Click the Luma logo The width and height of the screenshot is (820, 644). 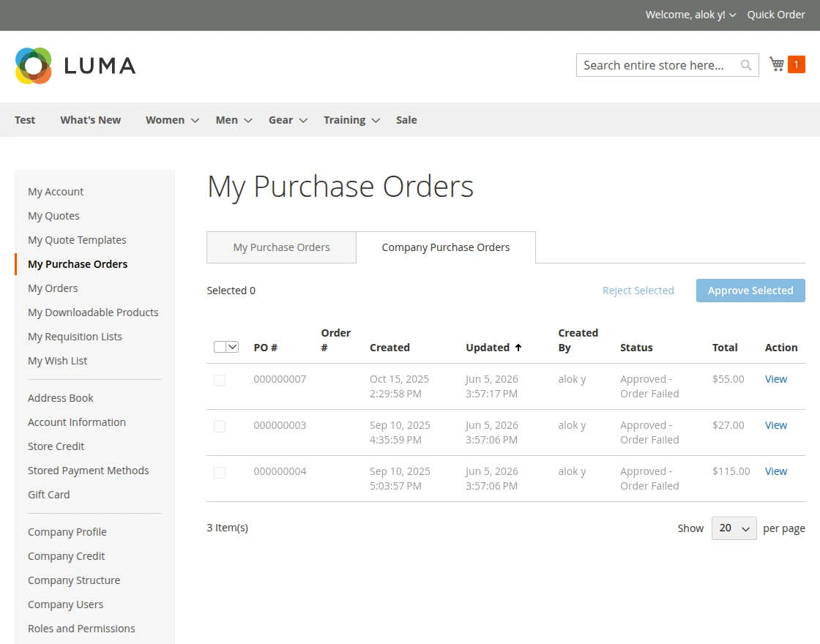click(x=75, y=66)
